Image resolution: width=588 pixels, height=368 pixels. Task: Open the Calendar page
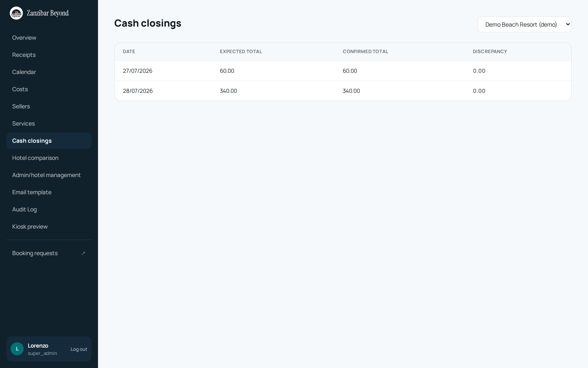coord(49,72)
